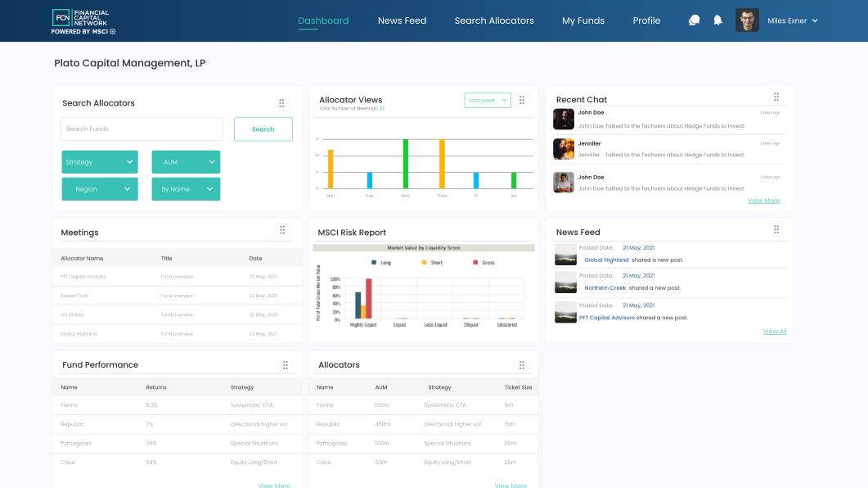Screen dimensions: 868x488
Task: Click the Recent Chat panel grip icon
Action: click(x=776, y=97)
